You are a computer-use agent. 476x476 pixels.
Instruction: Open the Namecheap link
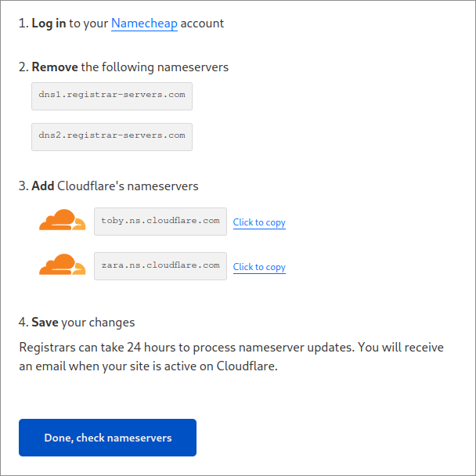(144, 23)
